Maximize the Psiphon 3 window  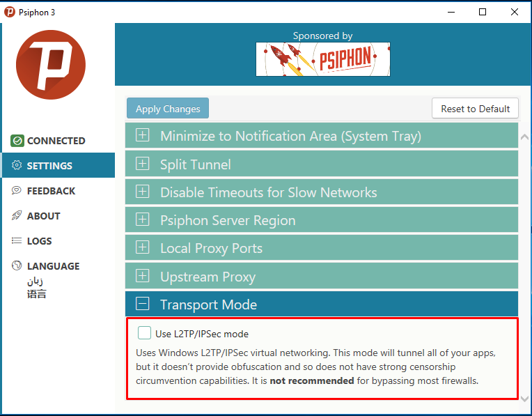[x=482, y=13]
